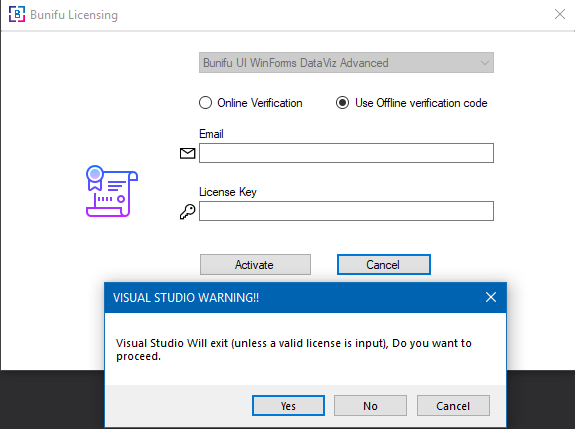Image resolution: width=575 pixels, height=429 pixels.
Task: Choose No in the Visual Studio warning
Action: point(370,406)
